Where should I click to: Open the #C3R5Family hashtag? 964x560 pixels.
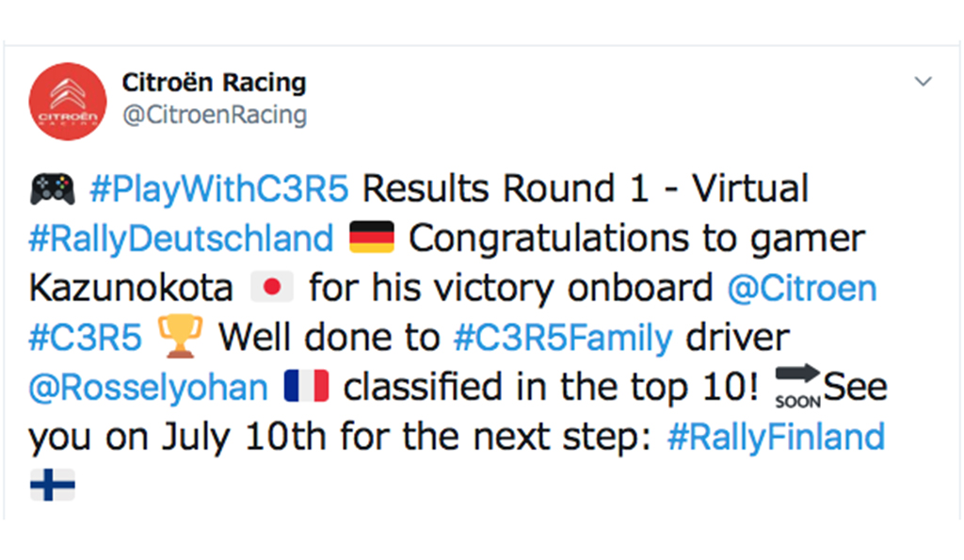pyautogui.click(x=563, y=338)
